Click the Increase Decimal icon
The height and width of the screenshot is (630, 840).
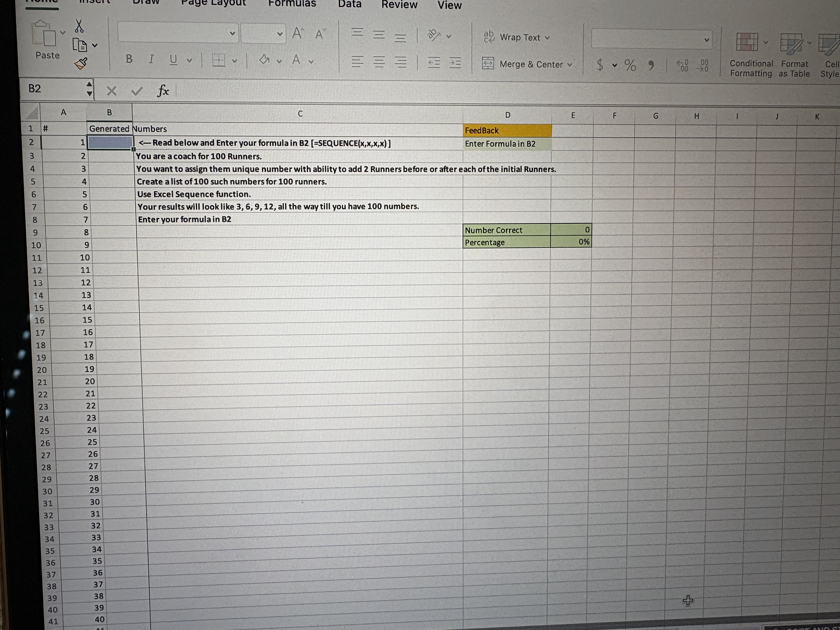[x=683, y=65]
